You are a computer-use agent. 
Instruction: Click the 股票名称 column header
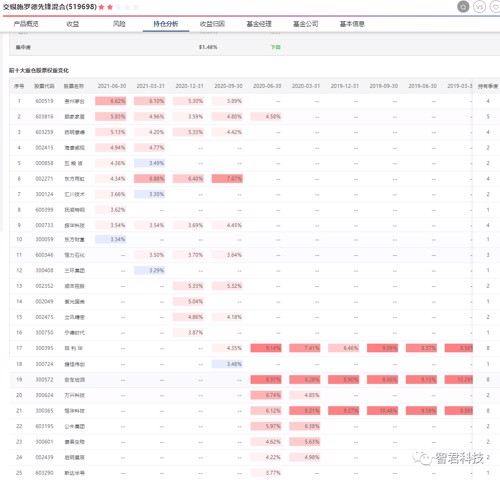[x=74, y=86]
